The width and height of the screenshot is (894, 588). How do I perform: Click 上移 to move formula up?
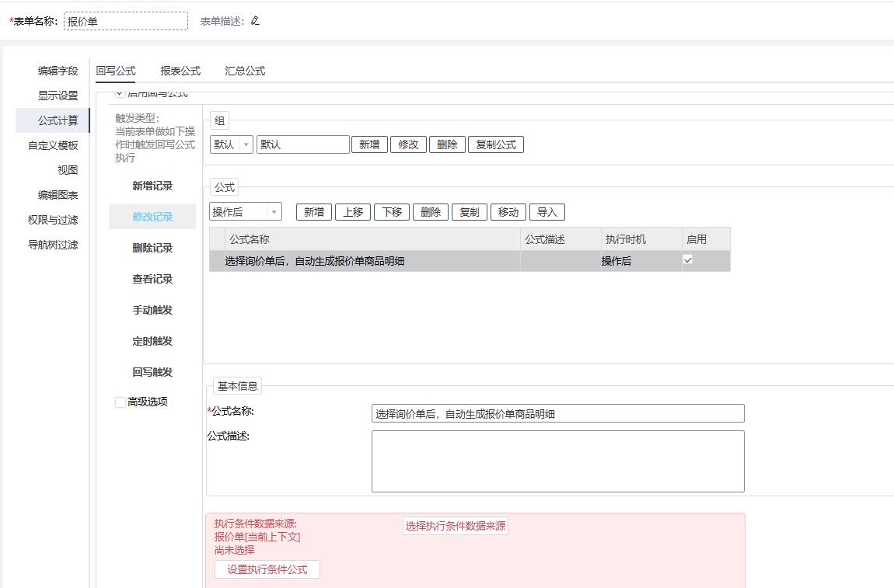(353, 212)
